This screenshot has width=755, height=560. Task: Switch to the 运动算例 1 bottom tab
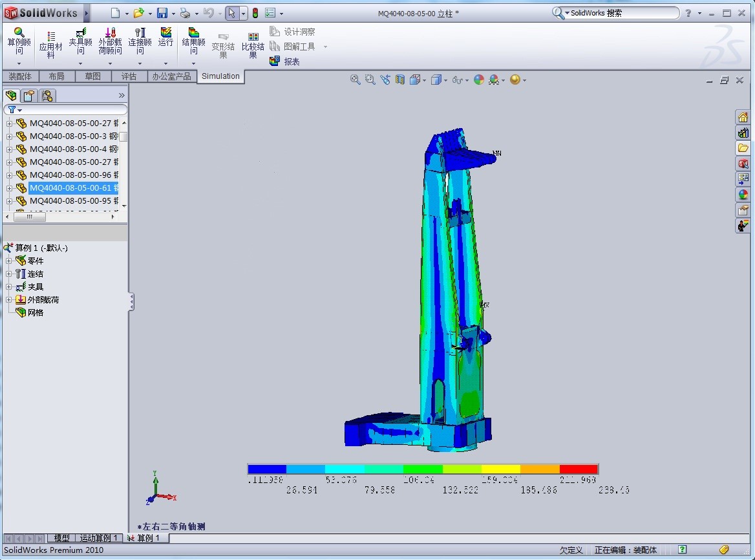pos(98,538)
